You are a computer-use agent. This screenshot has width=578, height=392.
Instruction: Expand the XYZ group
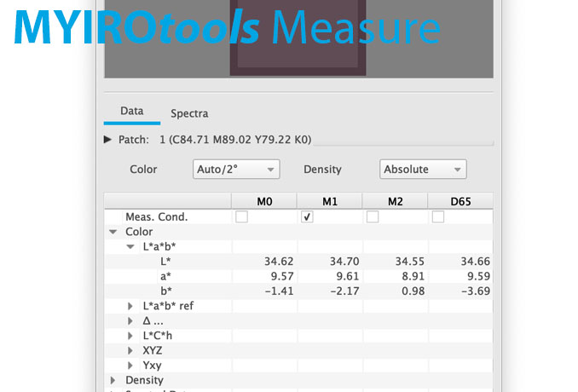tap(130, 350)
